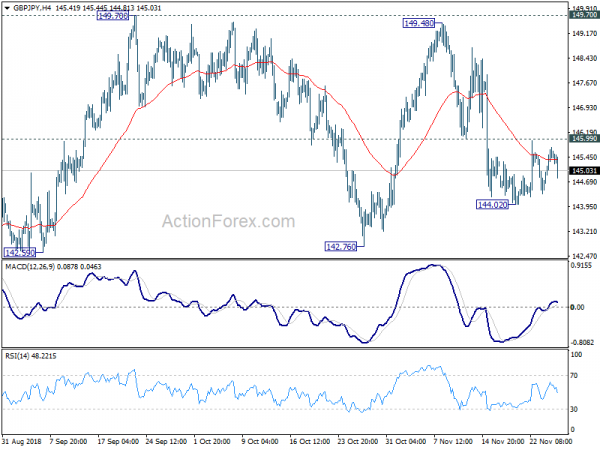Select the current price 145.031 axis marker
The width and height of the screenshot is (600, 450).
pyautogui.click(x=584, y=171)
